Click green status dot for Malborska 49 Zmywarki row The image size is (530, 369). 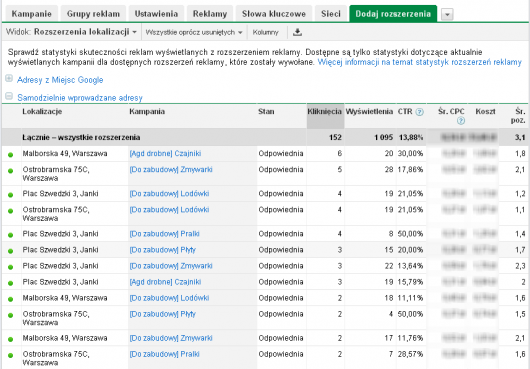[10, 339]
